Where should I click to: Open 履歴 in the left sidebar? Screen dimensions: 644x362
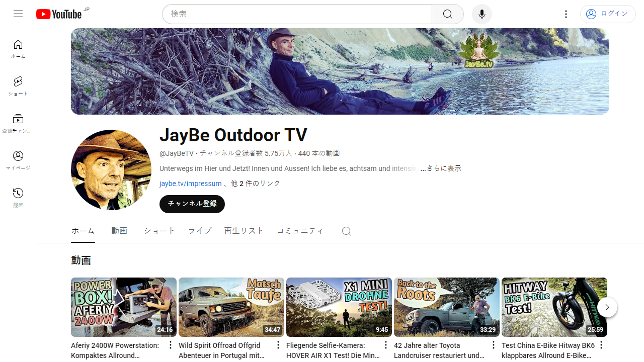point(18,198)
